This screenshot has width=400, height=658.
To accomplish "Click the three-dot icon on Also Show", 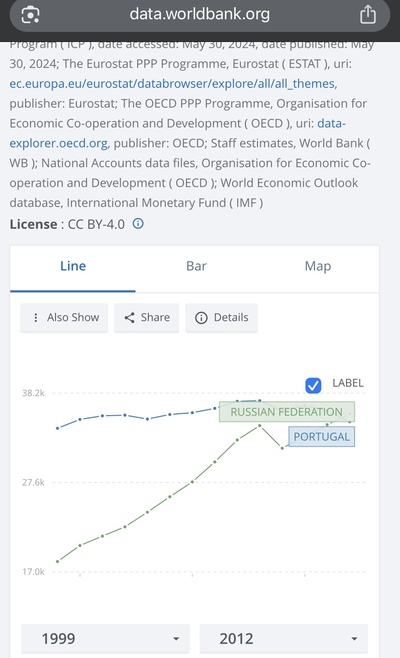I will pos(36,318).
